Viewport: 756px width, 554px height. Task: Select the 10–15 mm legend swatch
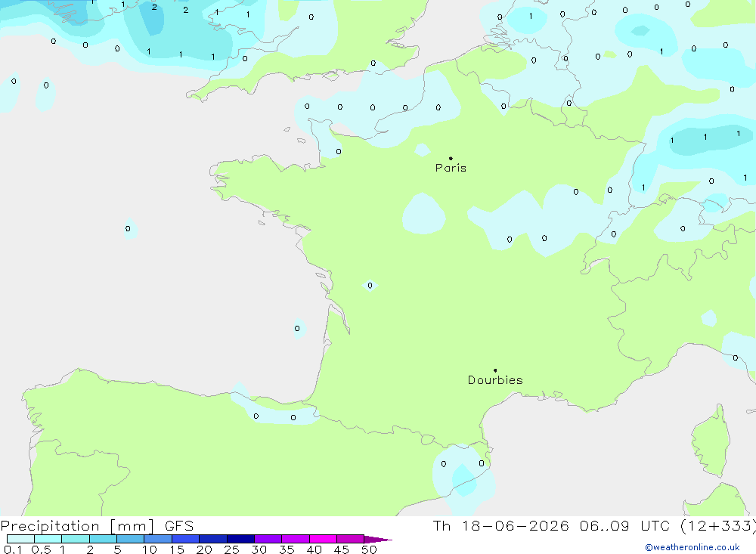[x=158, y=539]
